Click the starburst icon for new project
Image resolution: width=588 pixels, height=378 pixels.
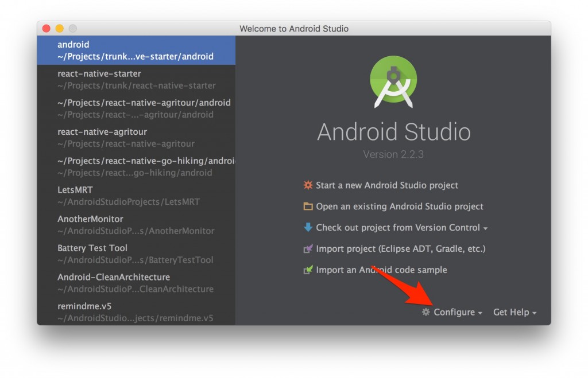[308, 185]
